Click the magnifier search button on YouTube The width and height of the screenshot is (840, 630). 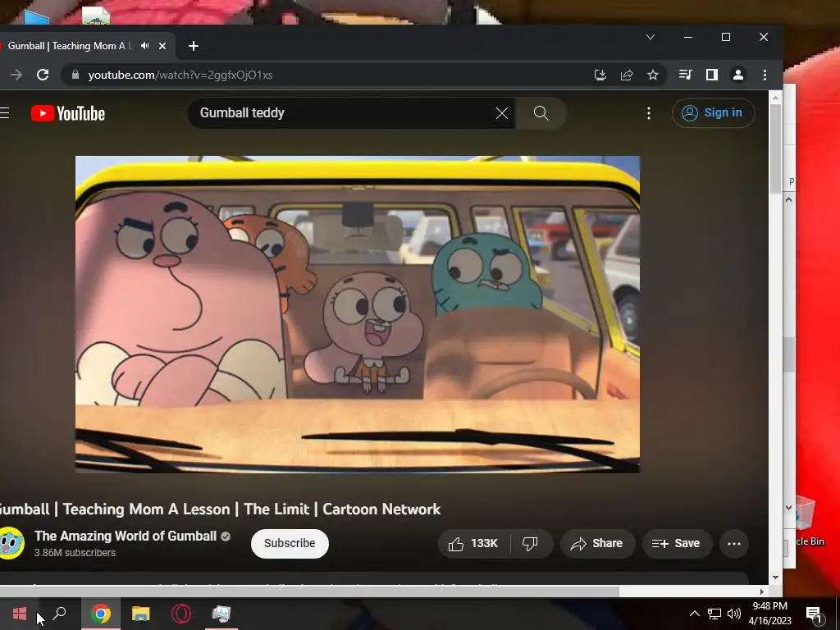click(x=541, y=113)
